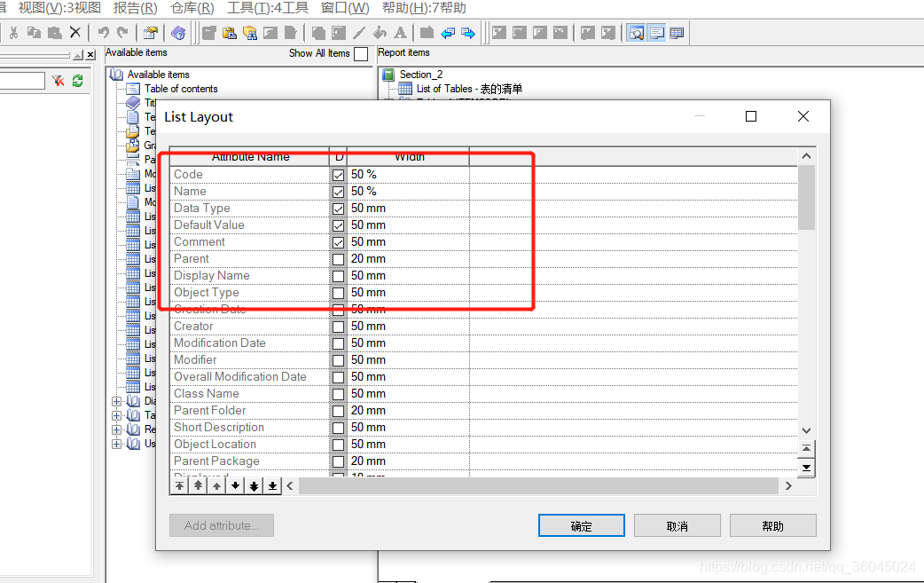This screenshot has width=924, height=583.
Task: Check the Parent attribute display checkbox
Action: coord(338,259)
